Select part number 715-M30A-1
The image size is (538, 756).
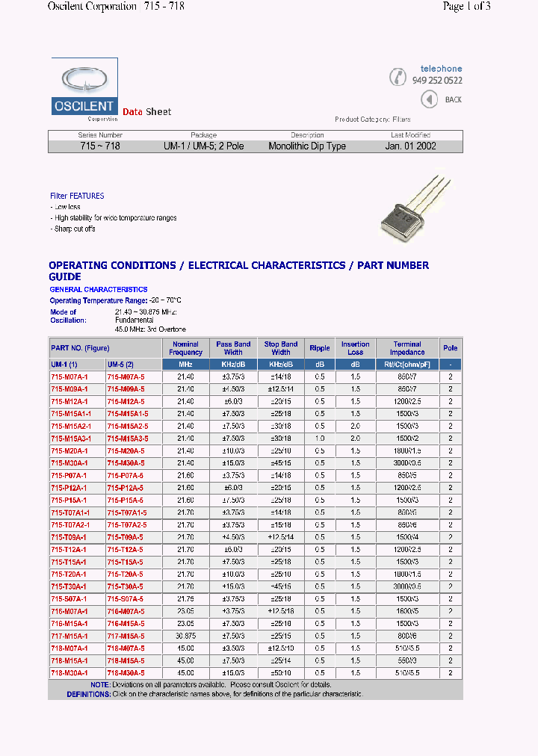pyautogui.click(x=69, y=463)
